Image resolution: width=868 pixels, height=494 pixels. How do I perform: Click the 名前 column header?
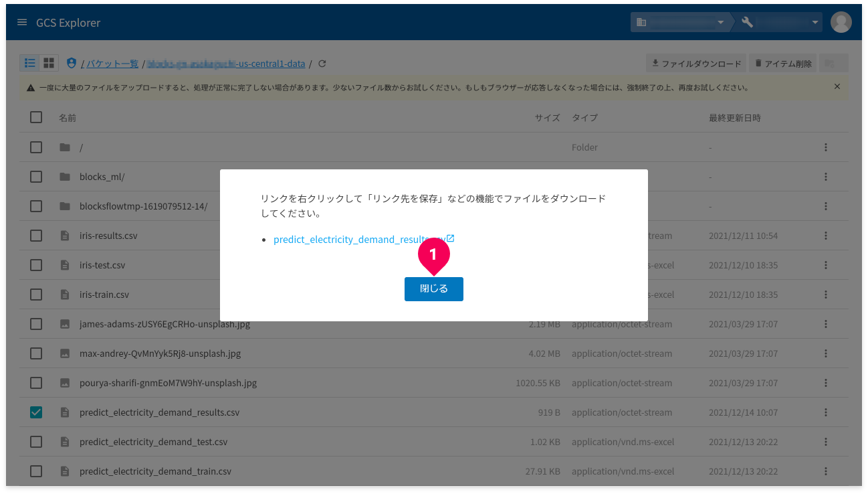[68, 118]
